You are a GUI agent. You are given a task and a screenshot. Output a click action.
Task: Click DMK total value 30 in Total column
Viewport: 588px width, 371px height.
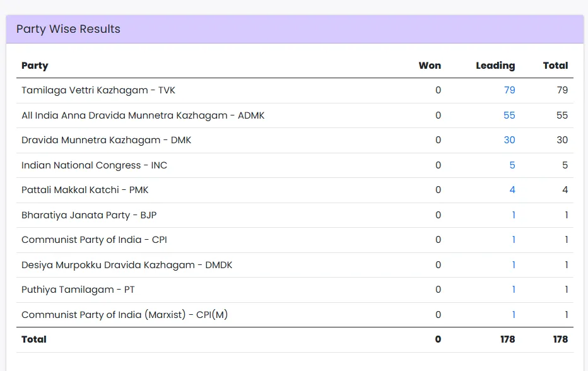tap(562, 140)
